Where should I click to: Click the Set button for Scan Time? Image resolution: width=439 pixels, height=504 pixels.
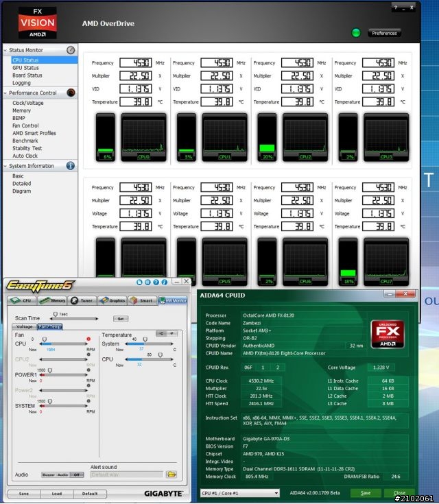121,319
